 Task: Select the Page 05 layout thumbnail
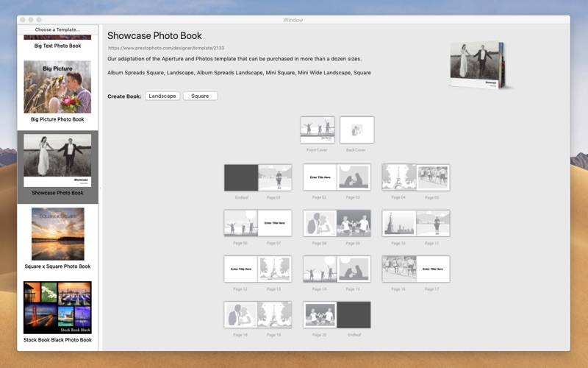pos(433,177)
